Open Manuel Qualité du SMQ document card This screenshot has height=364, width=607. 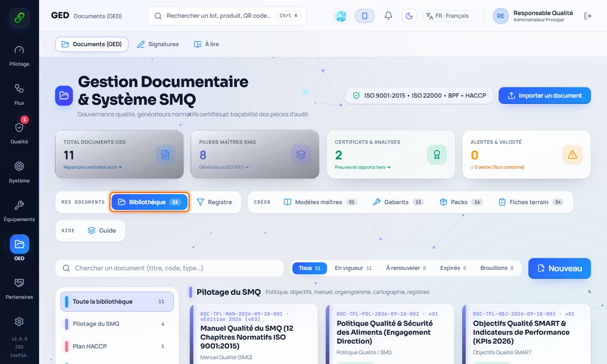coord(254,334)
